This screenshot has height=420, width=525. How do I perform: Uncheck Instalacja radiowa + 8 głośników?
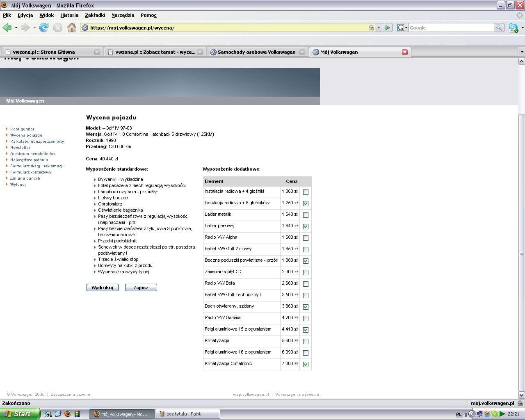(306, 203)
